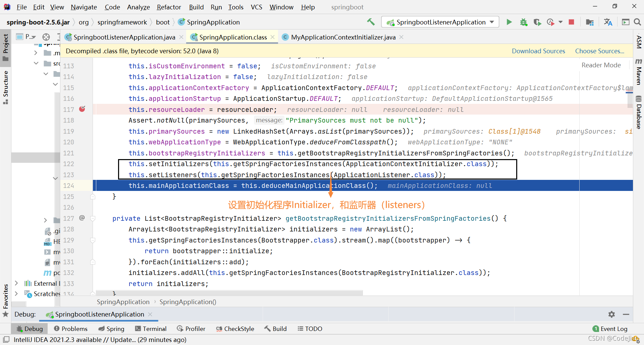
Task: Run SpringbootListenerApplication with green play icon
Action: [509, 22]
